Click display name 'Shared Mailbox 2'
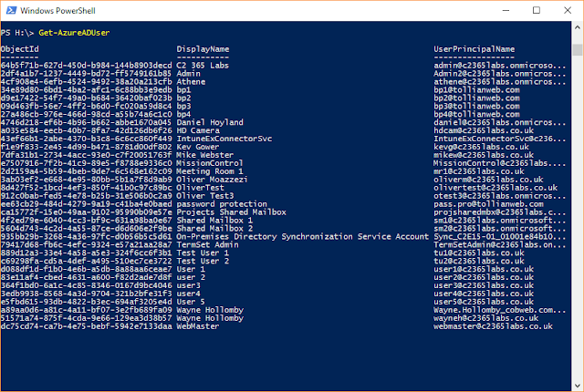This screenshot has width=584, height=392. [214, 229]
